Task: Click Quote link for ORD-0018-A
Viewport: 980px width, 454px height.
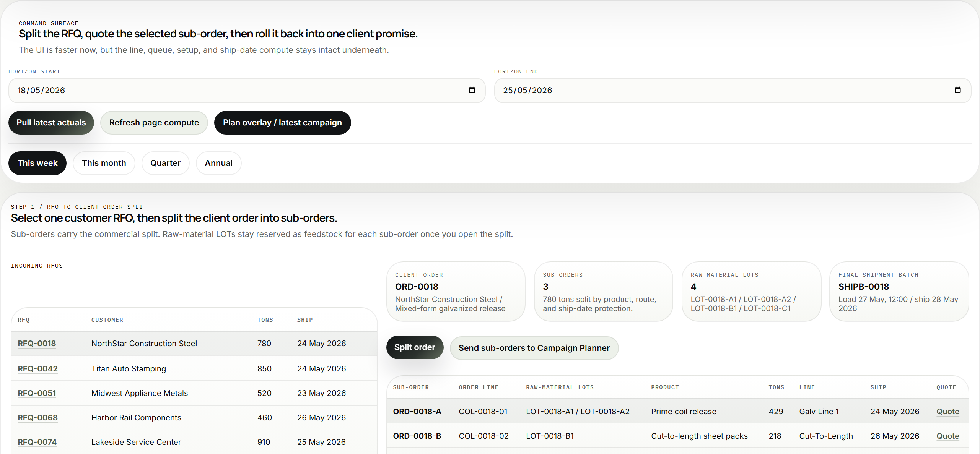Action: click(947, 412)
